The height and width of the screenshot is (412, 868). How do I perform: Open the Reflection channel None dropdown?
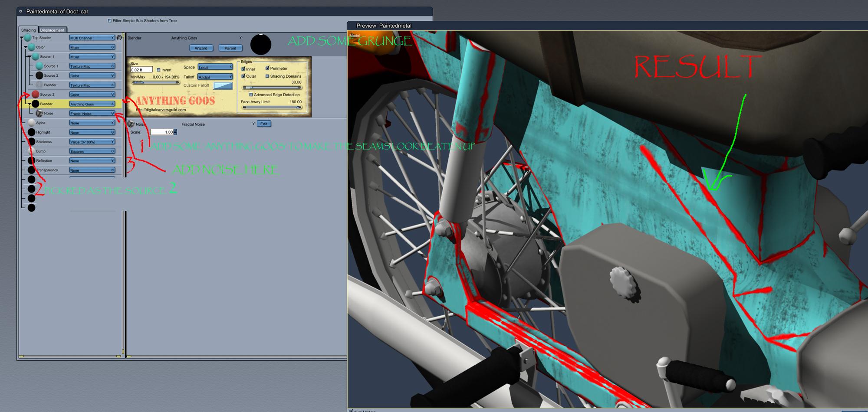(92, 160)
